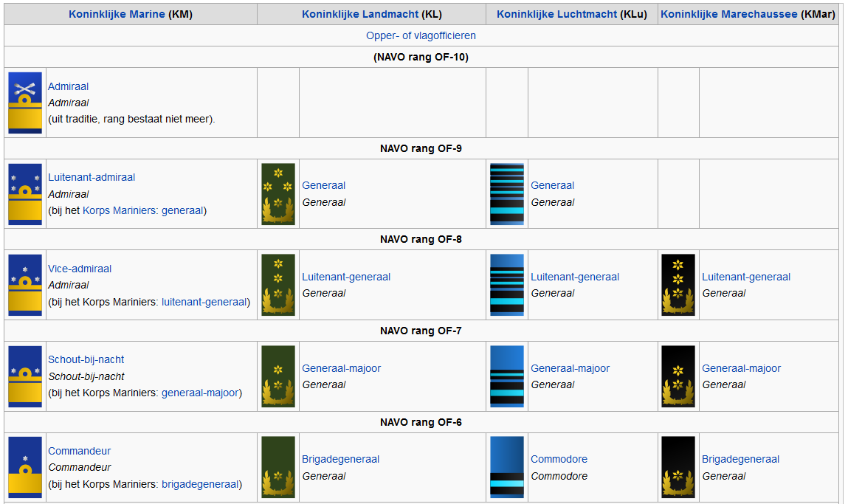848x504 pixels.
Task: Follow the Vice-admiraal link
Action: click(80, 269)
